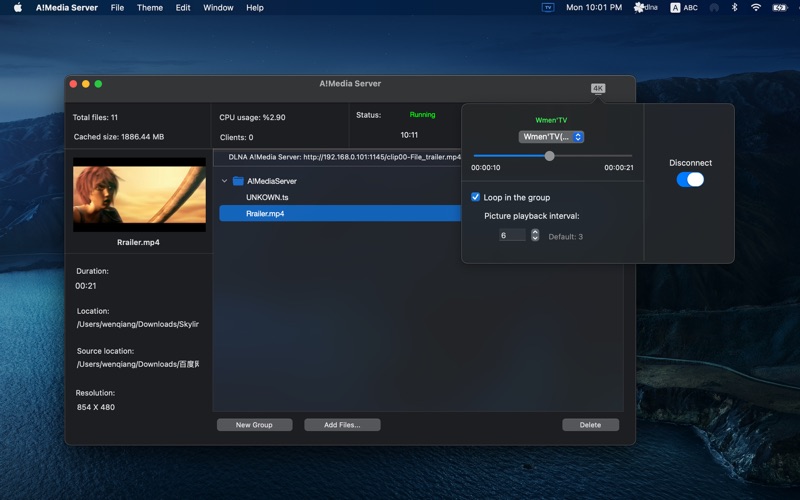
Task: Open the Wmen'TV device dropdown
Action: point(551,136)
